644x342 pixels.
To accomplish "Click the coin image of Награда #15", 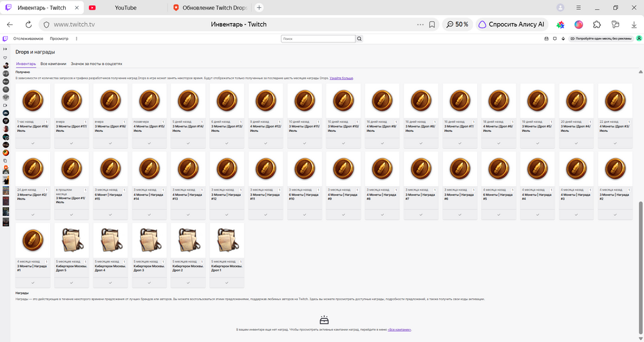I will click(111, 169).
